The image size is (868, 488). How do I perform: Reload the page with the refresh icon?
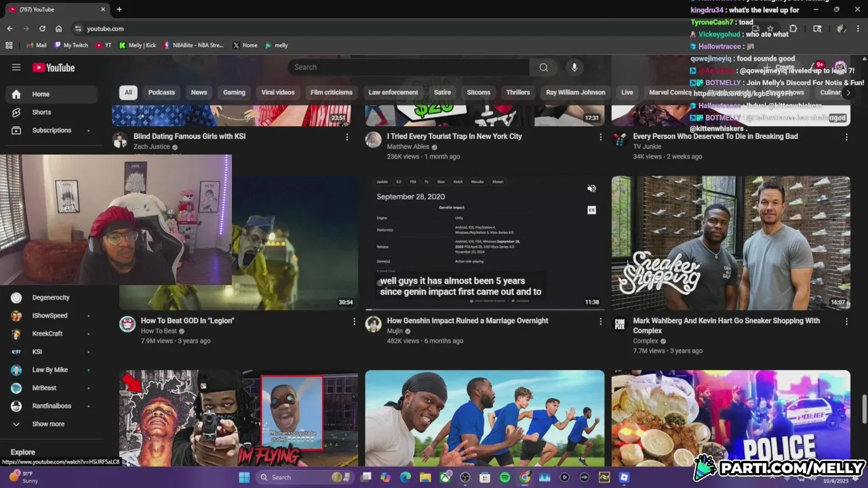point(42,28)
